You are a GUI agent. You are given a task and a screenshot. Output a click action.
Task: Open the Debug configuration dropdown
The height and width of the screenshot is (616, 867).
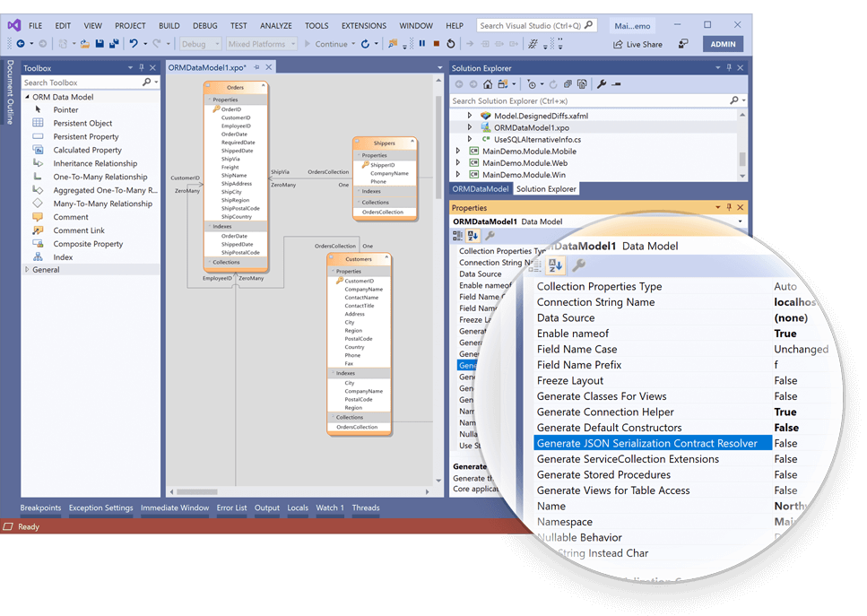(x=211, y=43)
